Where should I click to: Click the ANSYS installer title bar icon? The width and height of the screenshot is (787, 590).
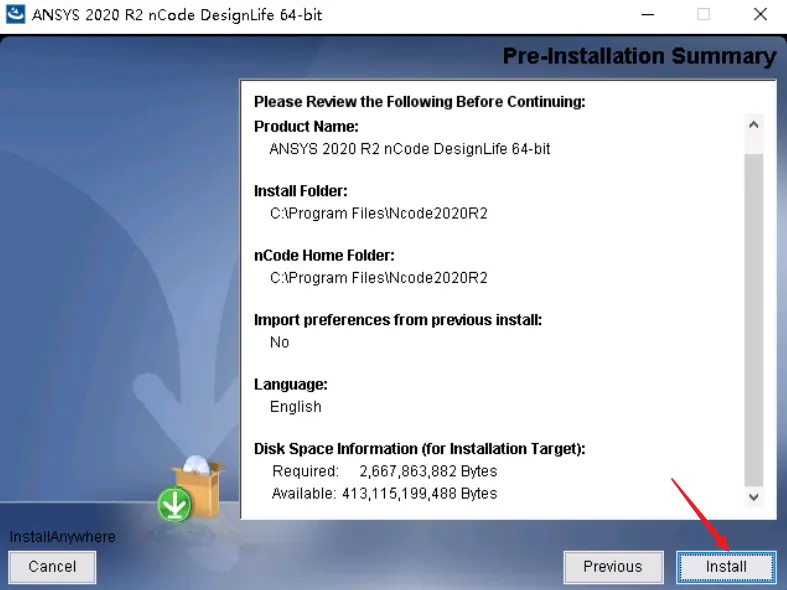point(16,14)
